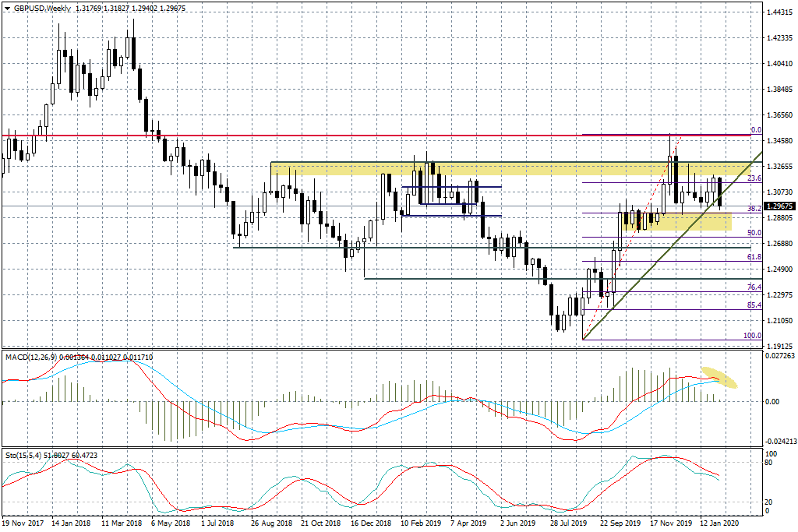Click the Fibonacci 100.0 level label
The image size is (798, 532).
coord(752,336)
